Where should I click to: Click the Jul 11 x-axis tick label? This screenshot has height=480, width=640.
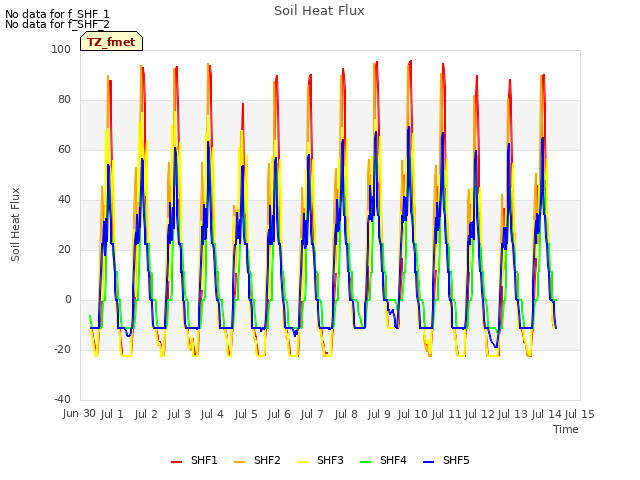point(446,414)
